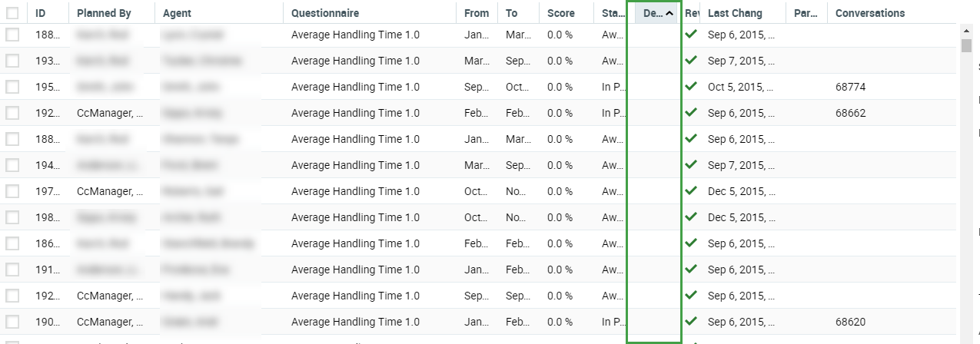Open conversation 68620
The image size is (980, 344).
click(850, 322)
